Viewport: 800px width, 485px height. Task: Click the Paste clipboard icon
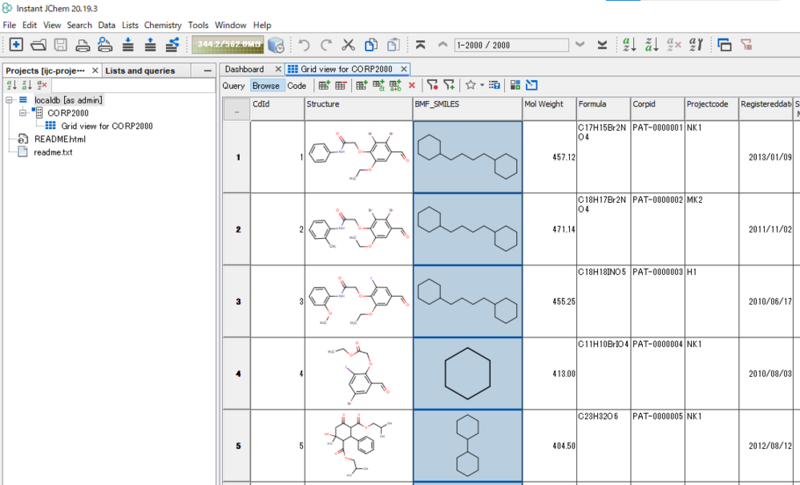click(x=393, y=45)
